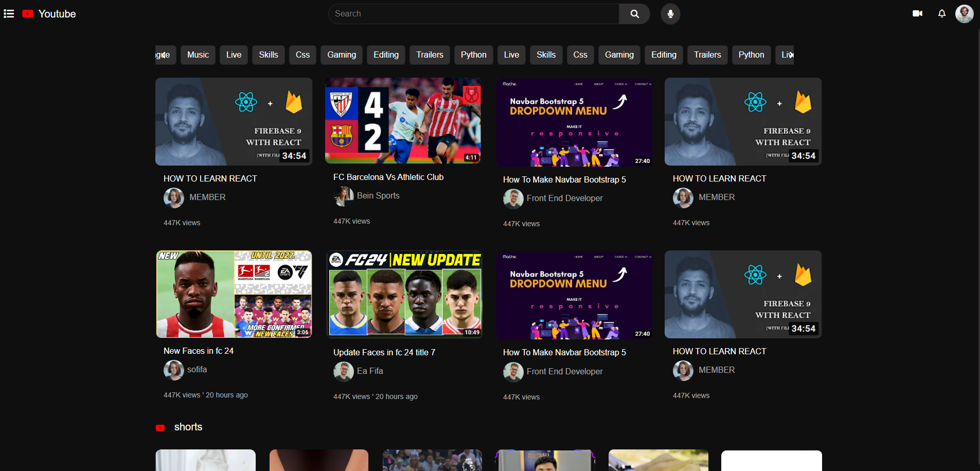Open the Ea Fifa channel name link
The height and width of the screenshot is (471, 980).
coord(370,371)
